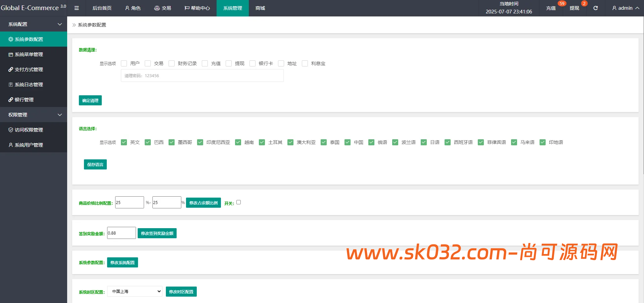Collapse the 权限管理 sidebar group
Image resolution: width=644 pixels, height=303 pixels.
tap(60, 115)
